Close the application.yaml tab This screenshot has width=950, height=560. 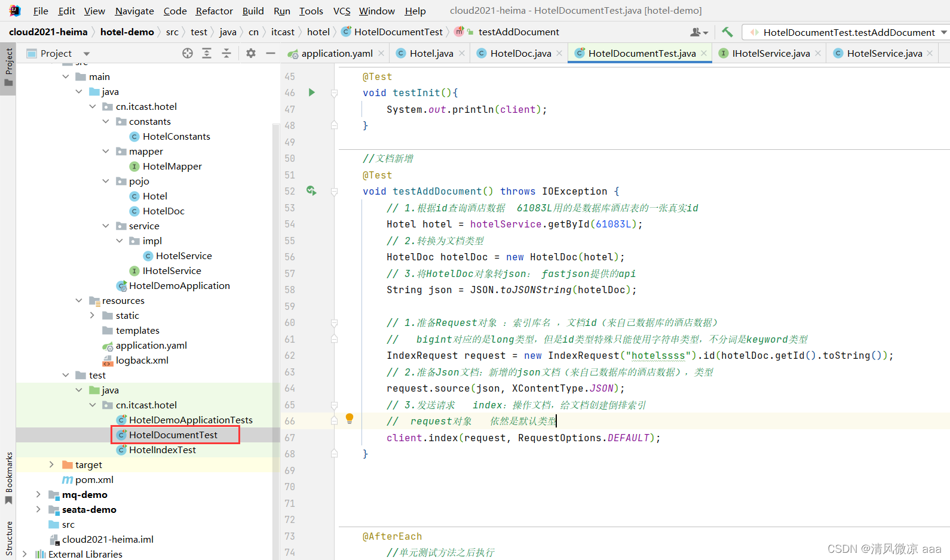(381, 53)
